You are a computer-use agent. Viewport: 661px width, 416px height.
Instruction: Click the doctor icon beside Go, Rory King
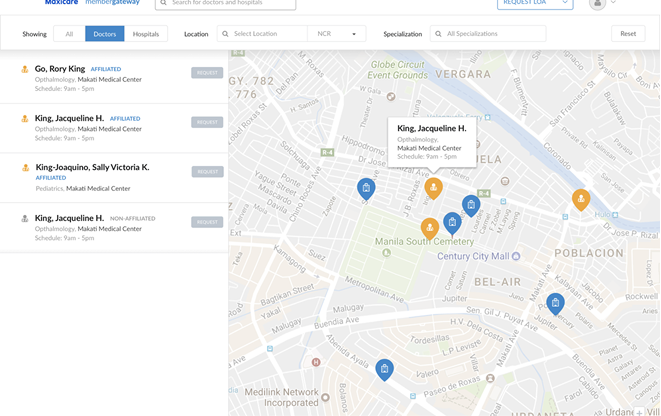pos(25,69)
